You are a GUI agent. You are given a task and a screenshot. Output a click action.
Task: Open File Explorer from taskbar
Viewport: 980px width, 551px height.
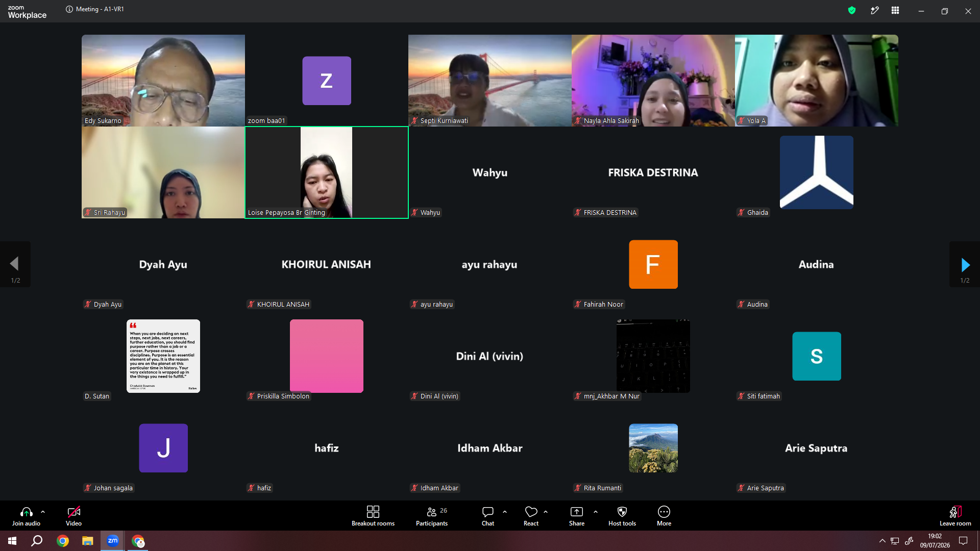click(88, 541)
